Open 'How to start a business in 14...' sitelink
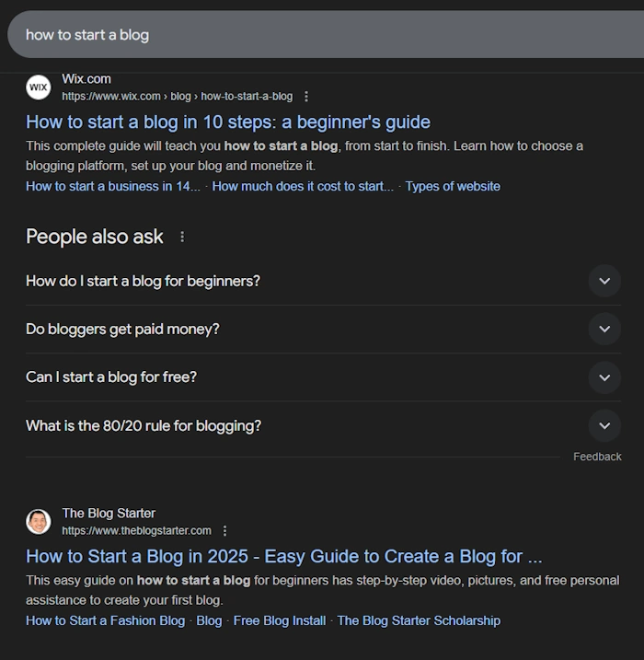 113,186
